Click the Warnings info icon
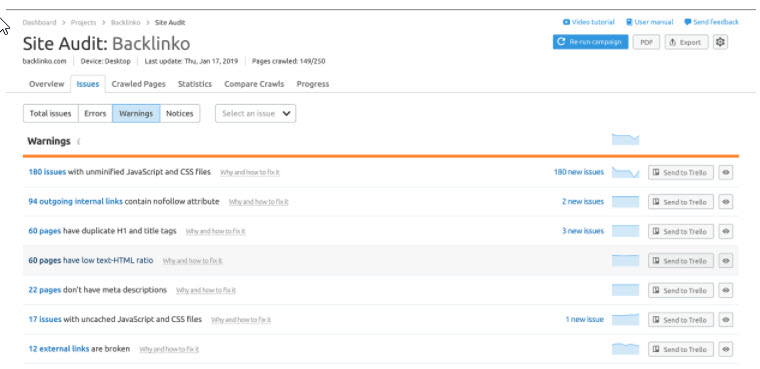Image resolution: width=760 pixels, height=369 pixels. (x=79, y=142)
